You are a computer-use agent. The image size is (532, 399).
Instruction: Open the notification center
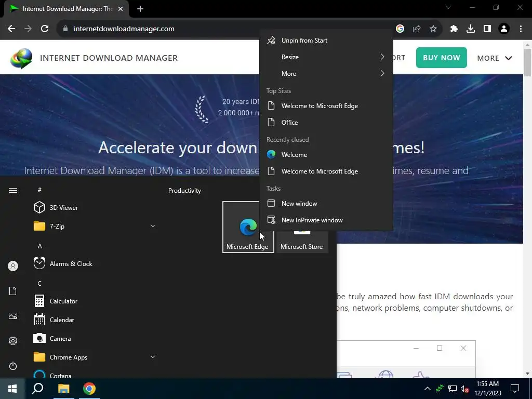(515, 389)
